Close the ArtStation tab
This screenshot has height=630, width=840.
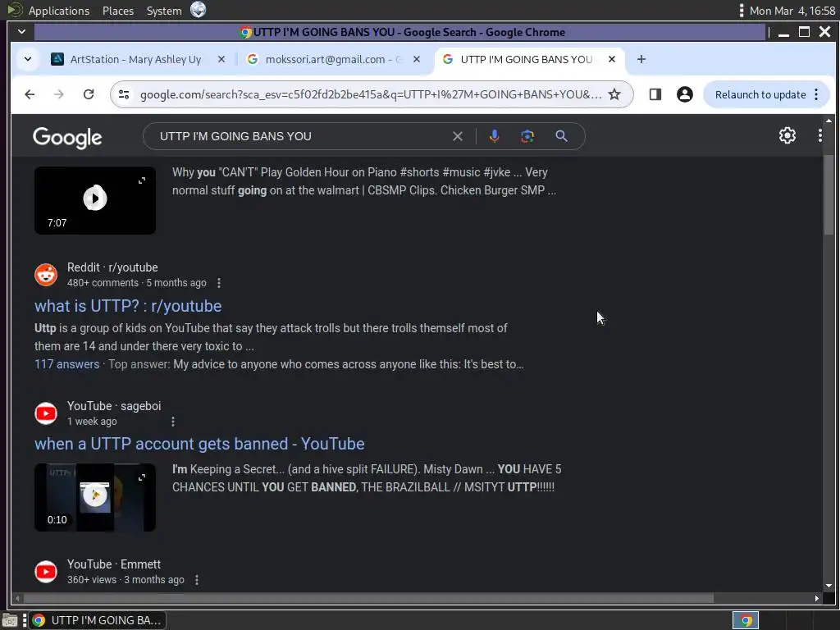[x=221, y=59]
